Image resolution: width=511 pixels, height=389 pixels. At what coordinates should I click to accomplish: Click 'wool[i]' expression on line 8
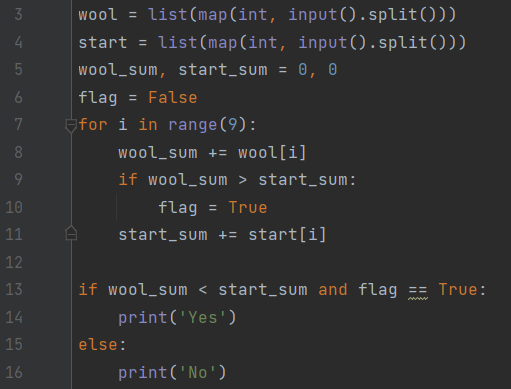(x=272, y=153)
